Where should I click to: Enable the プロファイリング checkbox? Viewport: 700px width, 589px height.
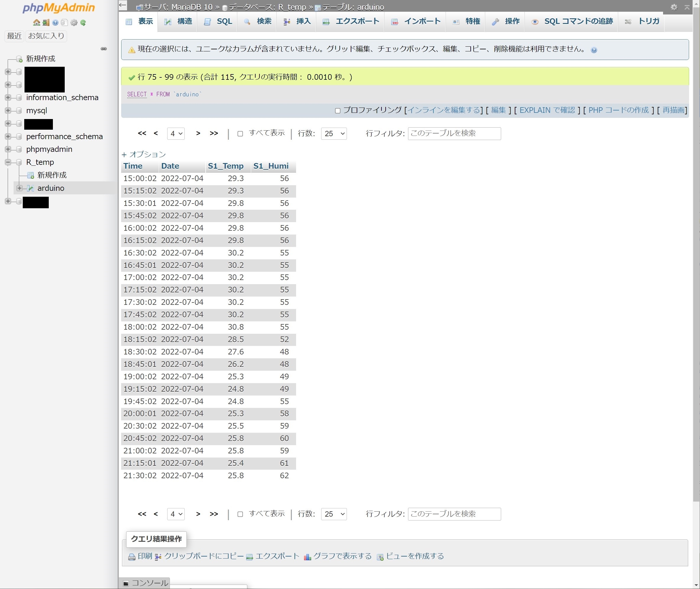point(338,110)
